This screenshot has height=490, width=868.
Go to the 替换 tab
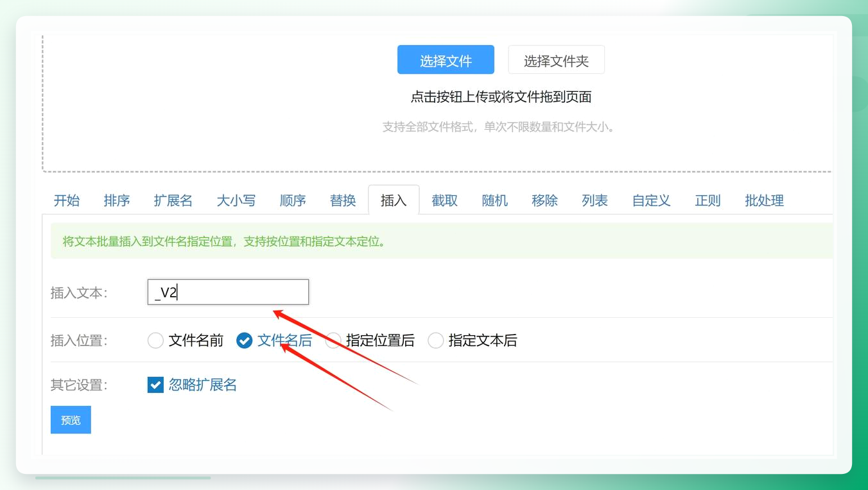click(x=343, y=200)
